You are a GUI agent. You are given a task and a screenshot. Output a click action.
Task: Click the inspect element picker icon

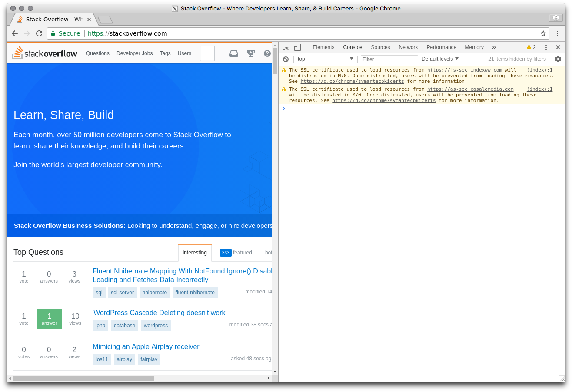tap(286, 47)
